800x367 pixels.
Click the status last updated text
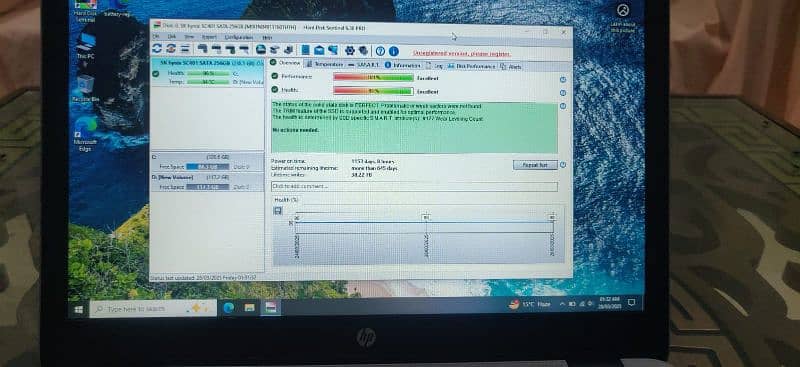point(203,278)
